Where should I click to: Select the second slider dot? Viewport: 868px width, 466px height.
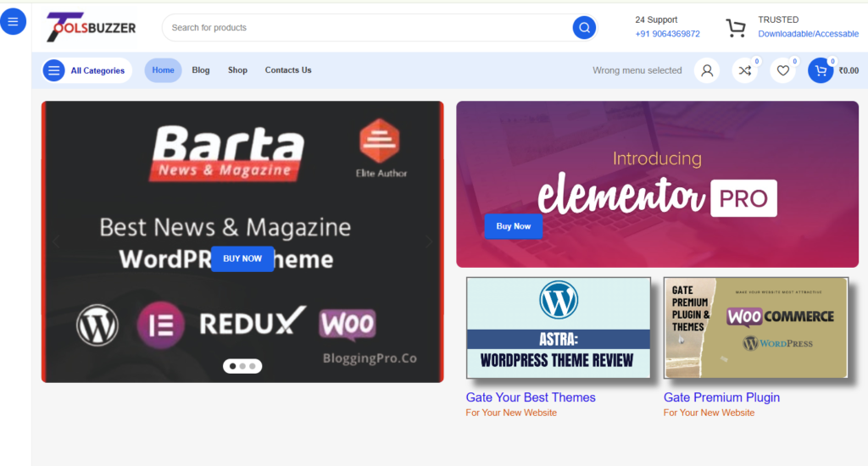tap(242, 366)
